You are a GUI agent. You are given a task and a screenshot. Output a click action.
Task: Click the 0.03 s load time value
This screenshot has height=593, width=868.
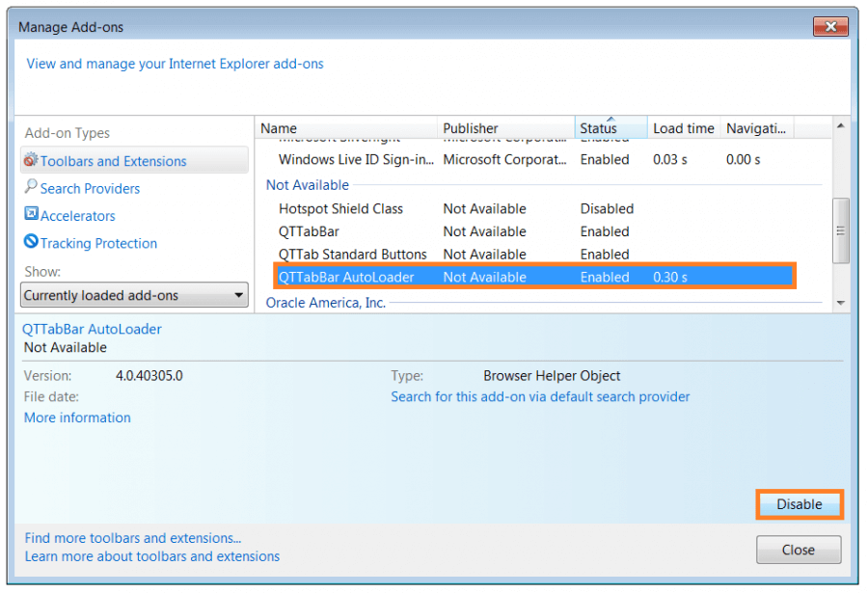coord(670,159)
